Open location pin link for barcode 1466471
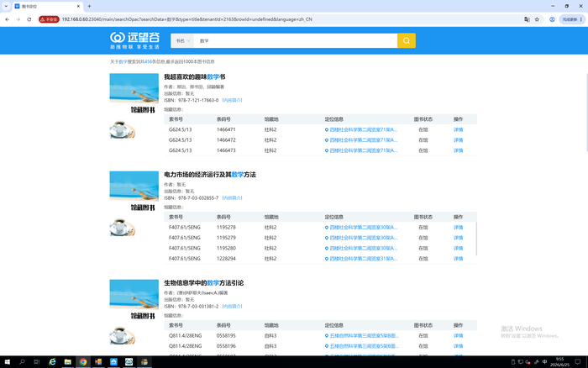Viewport: 588px width, 368px height. tap(360, 129)
